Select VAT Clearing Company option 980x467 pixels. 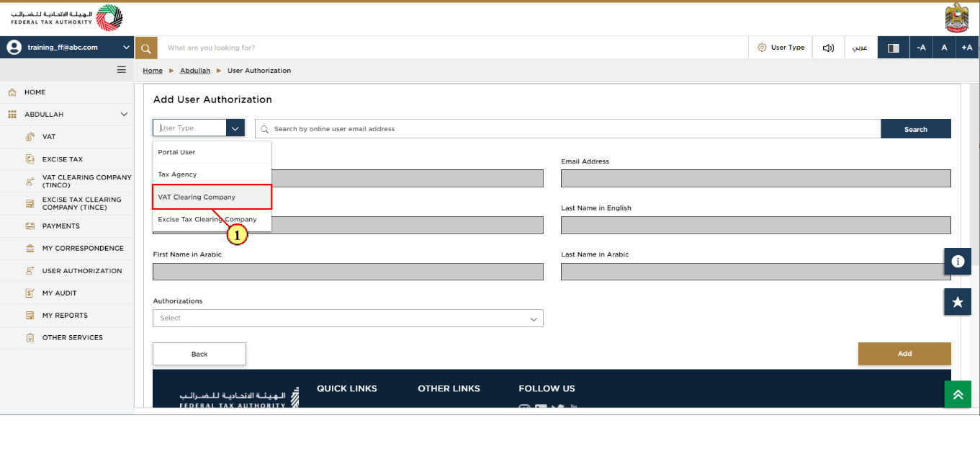point(212,197)
